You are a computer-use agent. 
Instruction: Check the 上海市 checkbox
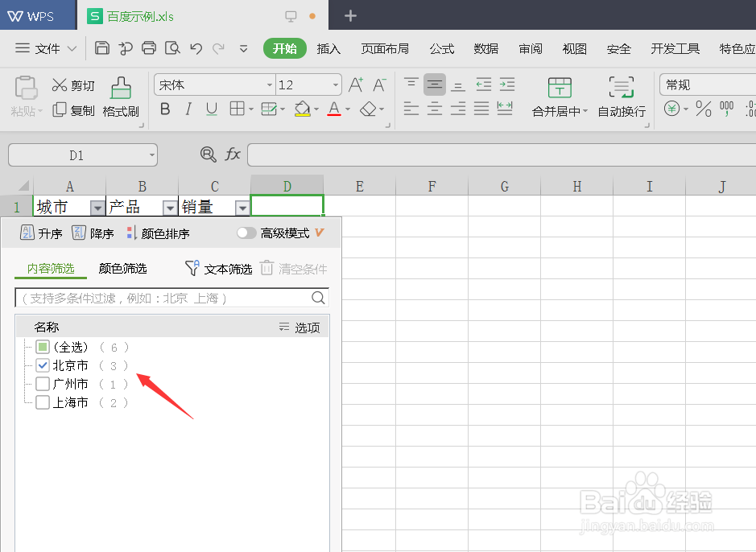point(43,402)
